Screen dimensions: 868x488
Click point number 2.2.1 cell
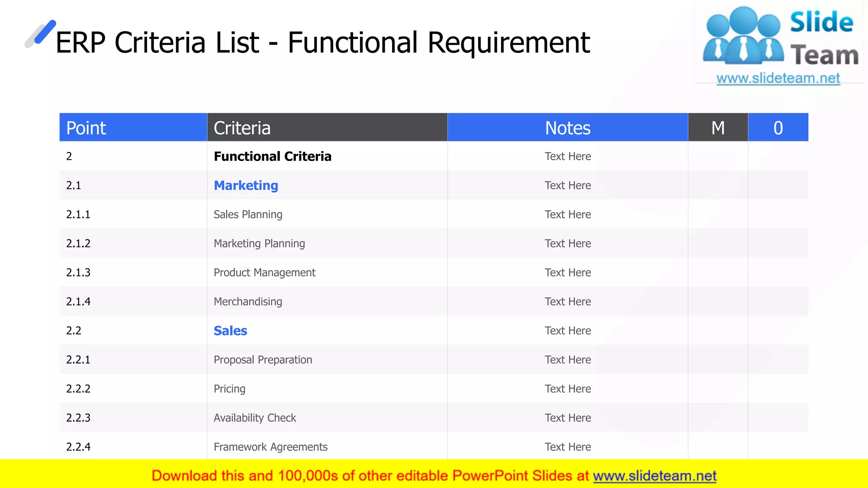133,359
